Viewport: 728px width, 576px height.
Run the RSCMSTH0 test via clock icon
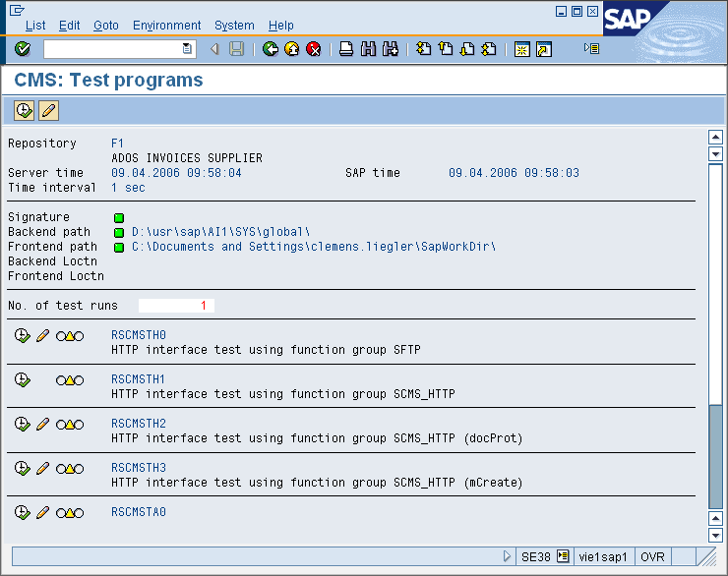coord(23,336)
